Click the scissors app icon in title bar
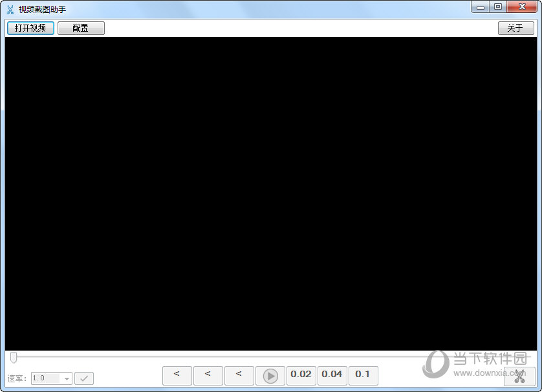This screenshot has width=542, height=392. click(x=11, y=9)
